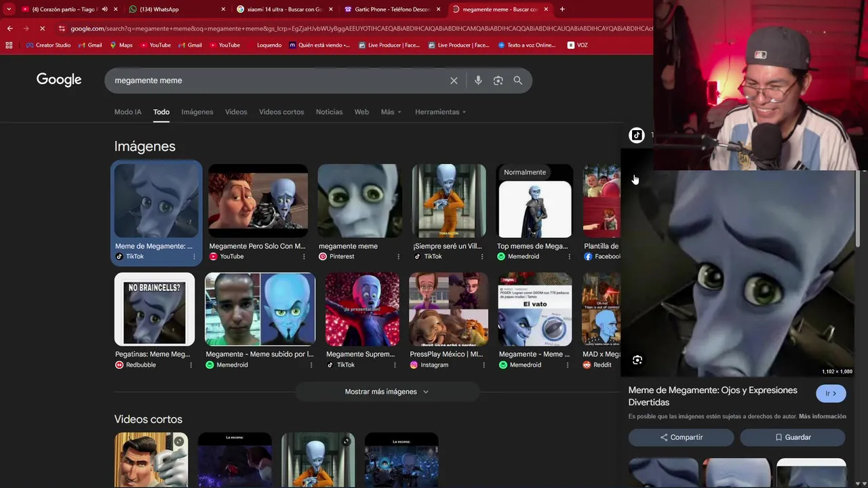Open options for Top memes Memedroid result
Screen dimensions: 868x488
569,257
